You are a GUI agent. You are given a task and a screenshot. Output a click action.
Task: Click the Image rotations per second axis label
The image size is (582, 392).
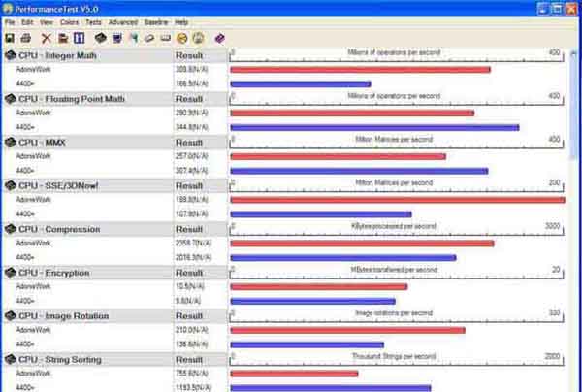tap(394, 313)
